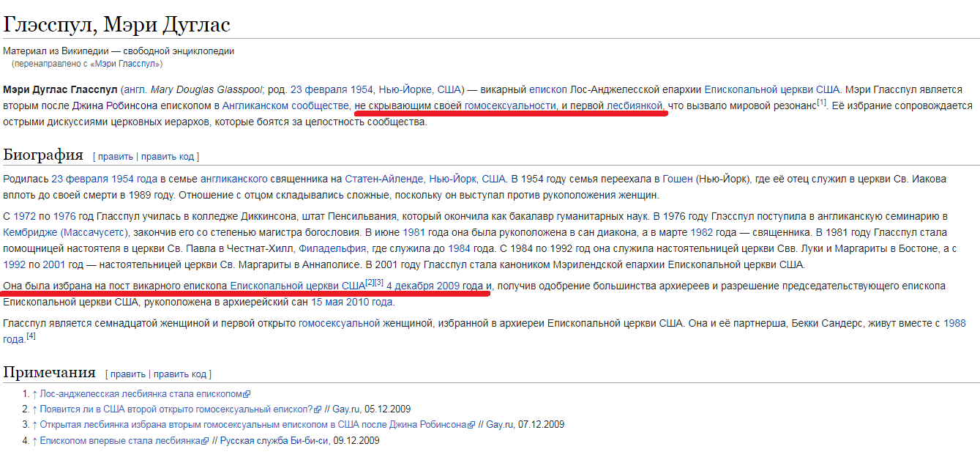The width and height of the screenshot is (980, 460).
Task: Click the up arrow of reference 3
Action: (34, 425)
